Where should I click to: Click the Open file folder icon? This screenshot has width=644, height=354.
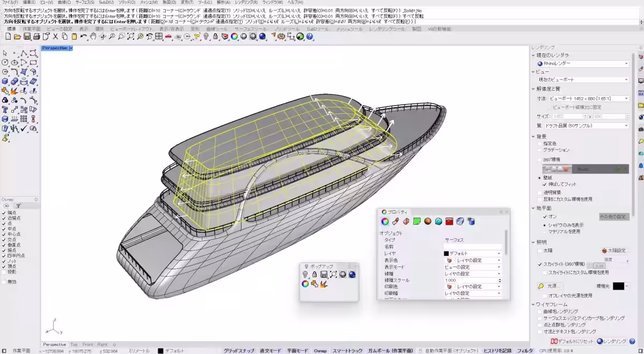17,36
